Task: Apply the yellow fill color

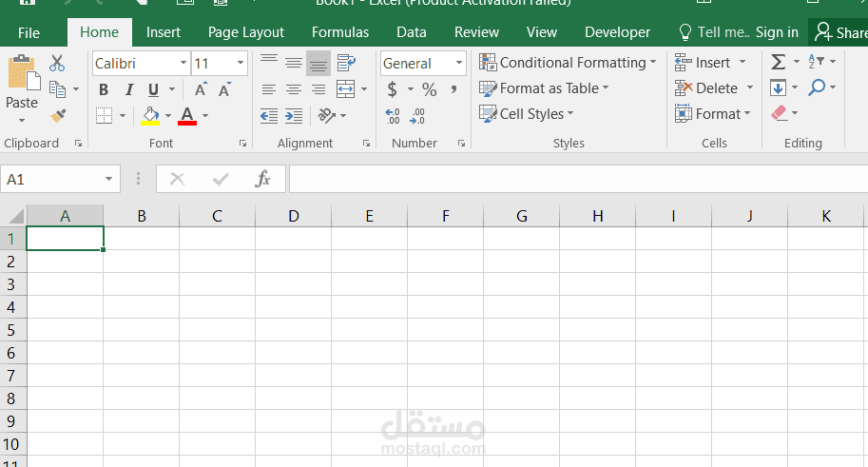Action: pos(150,116)
